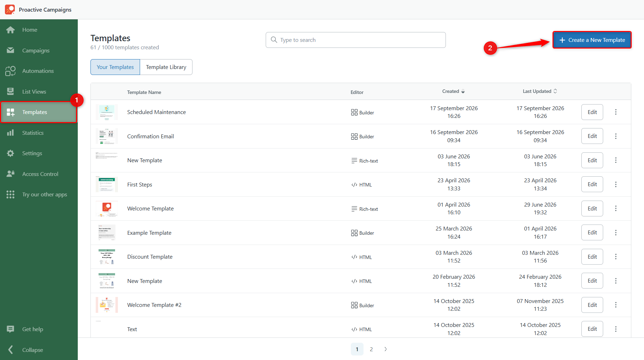The height and width of the screenshot is (360, 644).
Task: Open the First Steps thumbnail
Action: click(107, 184)
